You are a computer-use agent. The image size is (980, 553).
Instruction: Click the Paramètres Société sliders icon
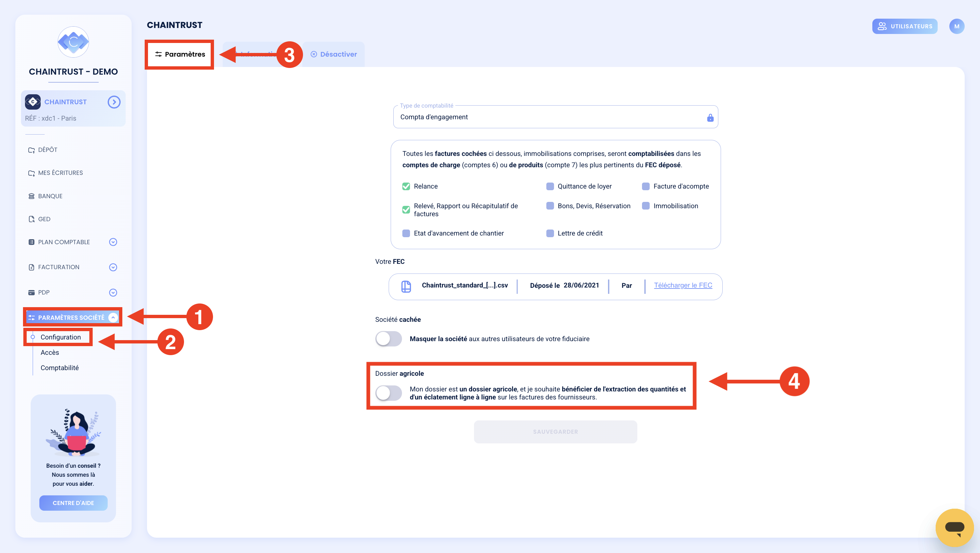point(32,317)
